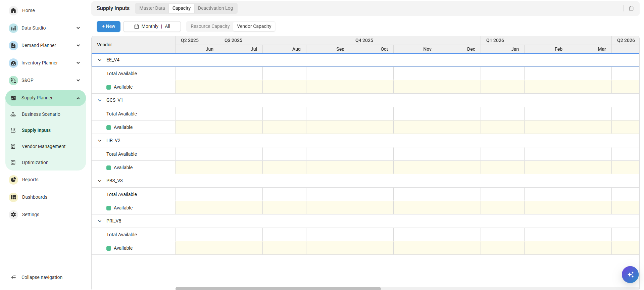Click the Inventory Planner icon
The image size is (644, 290).
(13, 63)
